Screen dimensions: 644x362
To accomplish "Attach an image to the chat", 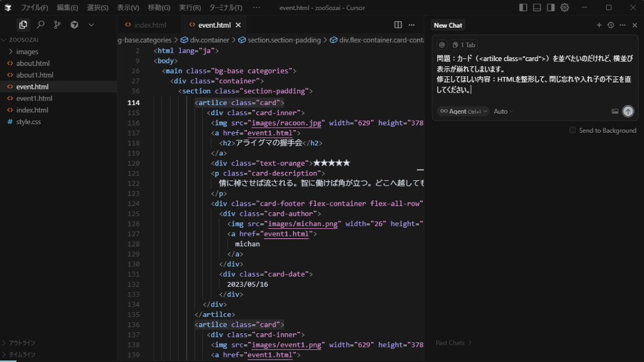I will [x=615, y=111].
